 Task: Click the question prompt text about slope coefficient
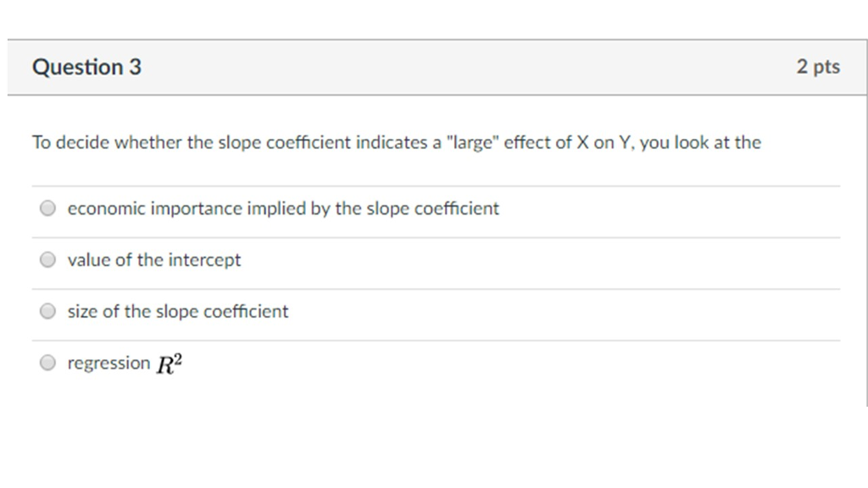[x=396, y=142]
